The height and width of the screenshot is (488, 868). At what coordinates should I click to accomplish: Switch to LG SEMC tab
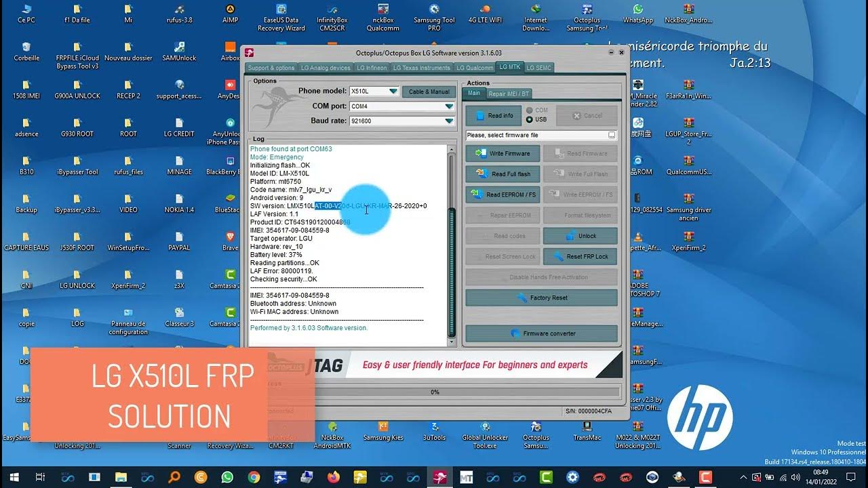pyautogui.click(x=539, y=68)
